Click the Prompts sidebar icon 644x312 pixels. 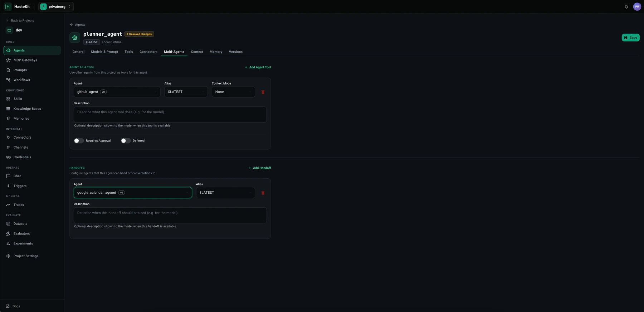pyautogui.click(x=8, y=70)
